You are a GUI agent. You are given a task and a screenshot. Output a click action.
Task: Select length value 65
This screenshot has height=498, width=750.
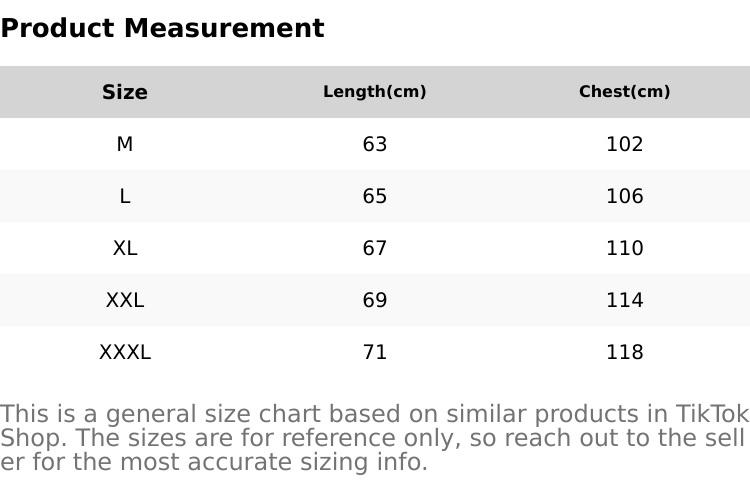[375, 196]
